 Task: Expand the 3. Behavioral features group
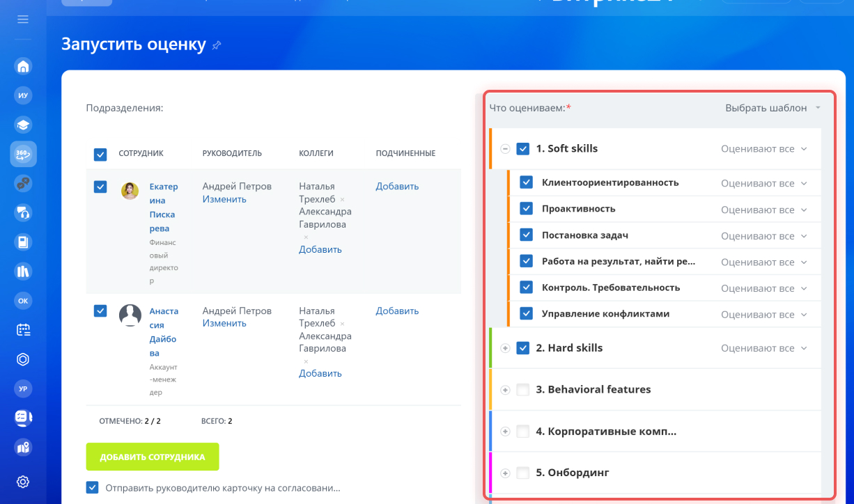[506, 390]
